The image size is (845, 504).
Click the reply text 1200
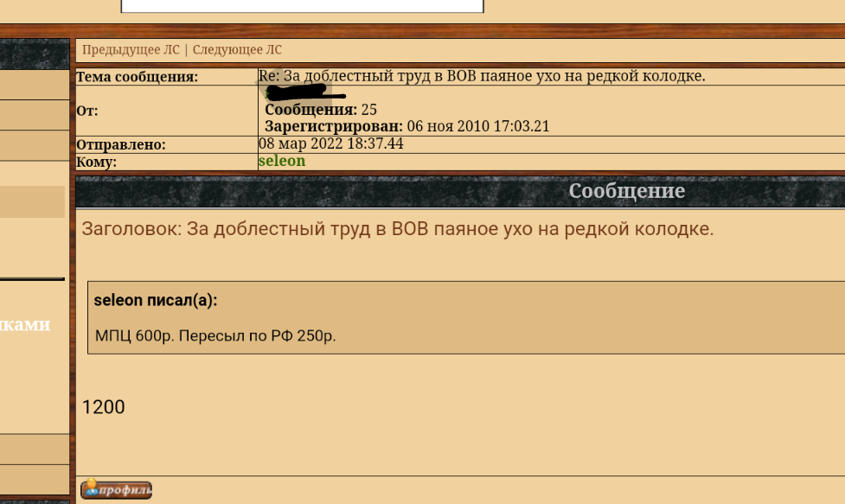[x=104, y=407]
